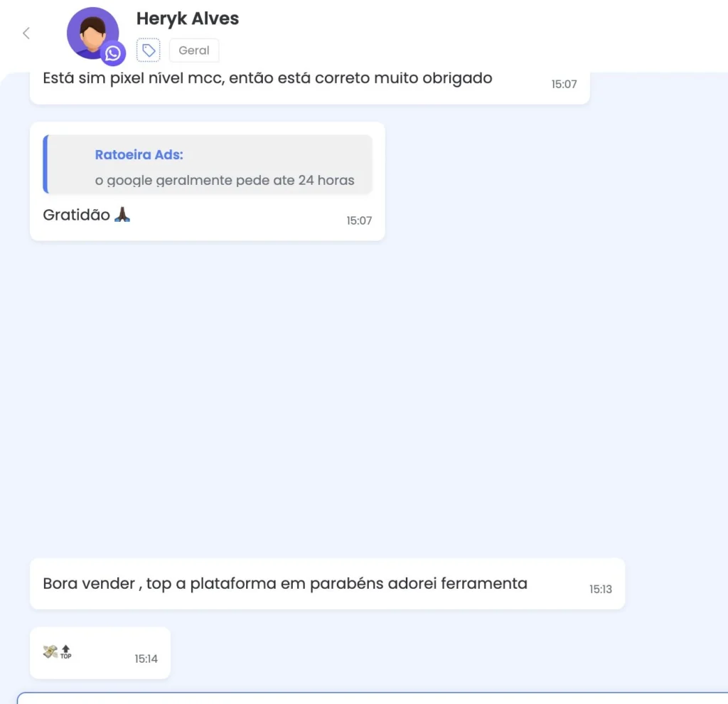Image resolution: width=728 pixels, height=704 pixels.
Task: Click the flying money emoji
Action: [x=50, y=651]
